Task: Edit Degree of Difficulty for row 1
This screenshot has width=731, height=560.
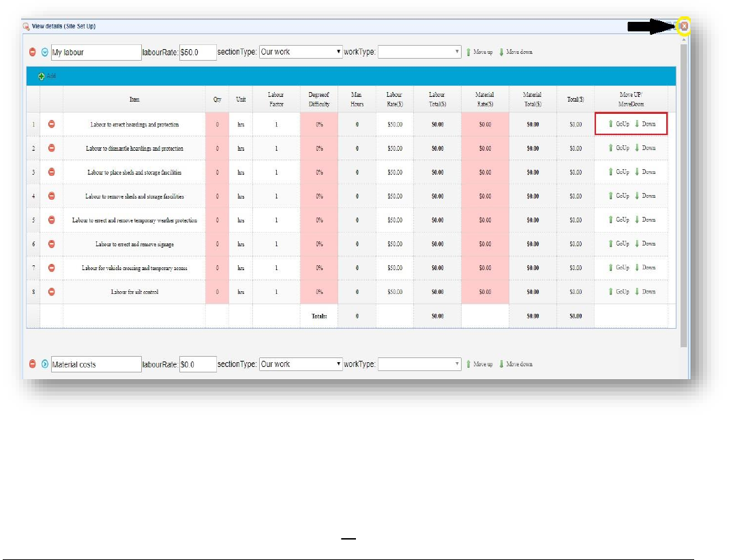Action: pyautogui.click(x=319, y=125)
